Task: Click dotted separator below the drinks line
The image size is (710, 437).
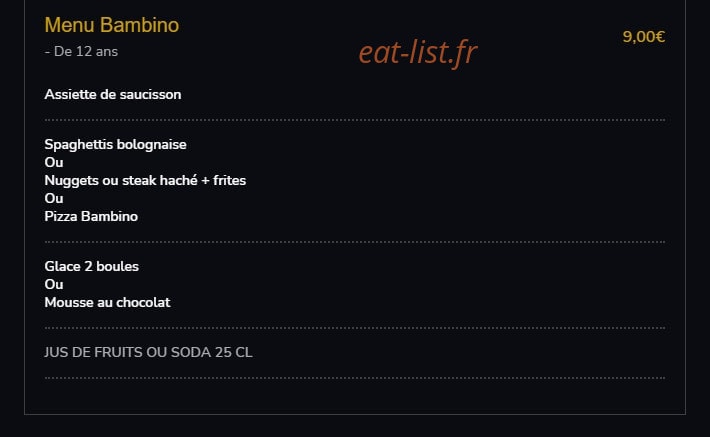Action: pyautogui.click(x=355, y=378)
